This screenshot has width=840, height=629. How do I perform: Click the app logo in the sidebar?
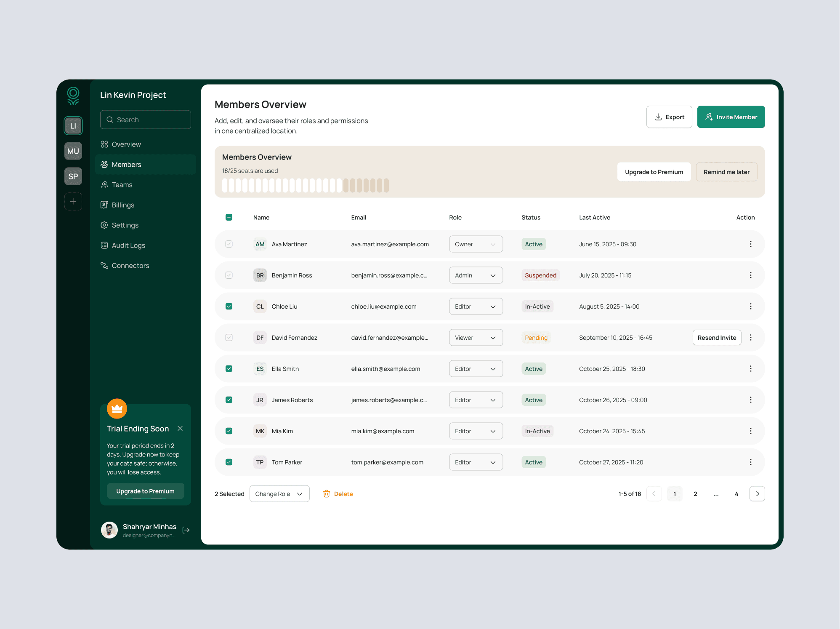73,96
